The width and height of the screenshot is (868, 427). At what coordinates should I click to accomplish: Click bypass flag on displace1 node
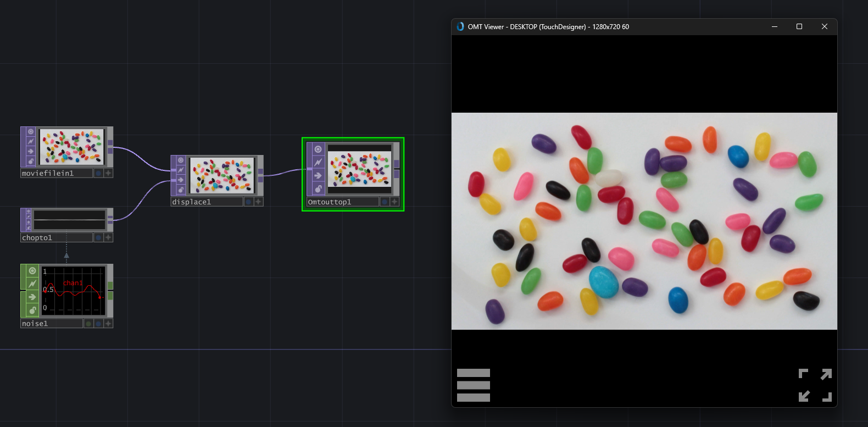pyautogui.click(x=181, y=170)
